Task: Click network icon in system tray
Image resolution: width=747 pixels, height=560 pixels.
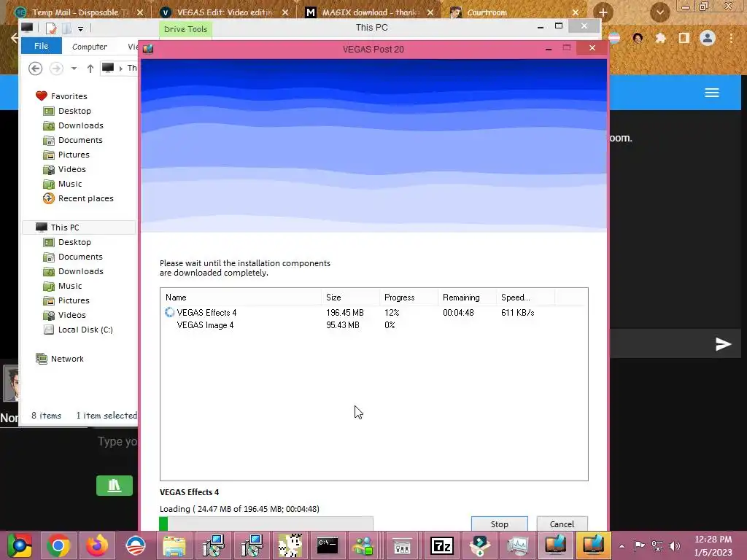Action: (x=657, y=545)
